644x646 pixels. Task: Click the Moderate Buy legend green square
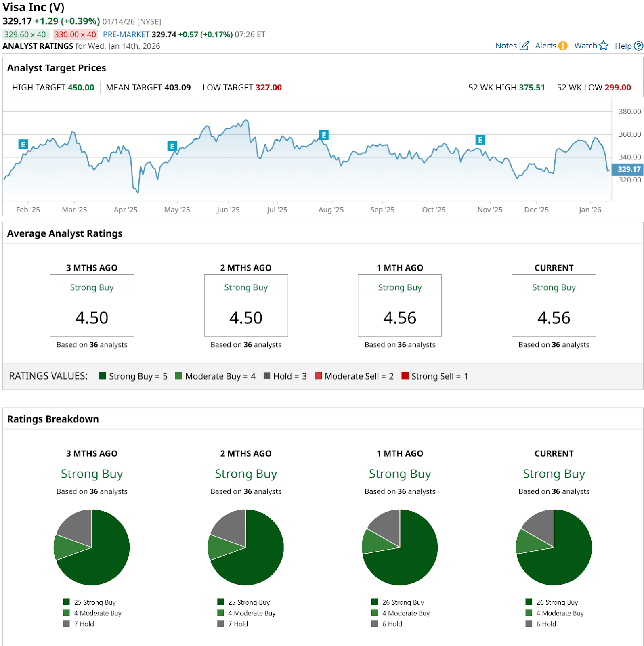click(x=178, y=376)
